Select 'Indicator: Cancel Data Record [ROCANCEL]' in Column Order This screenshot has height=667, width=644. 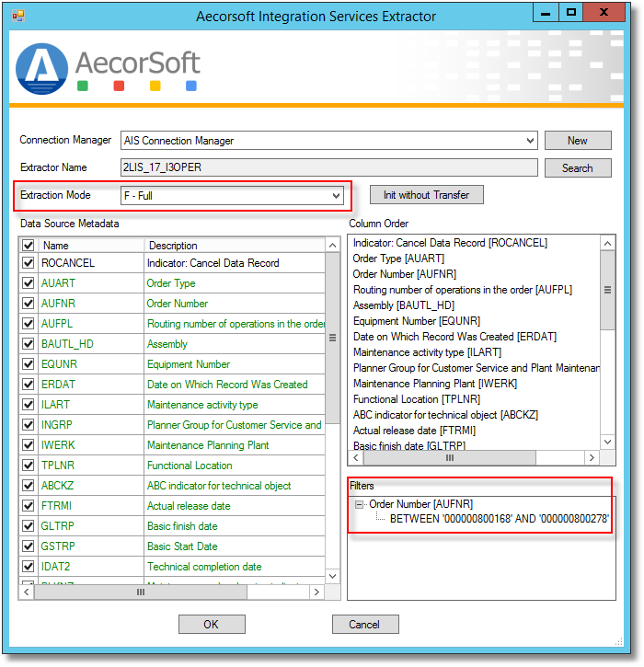coord(450,243)
